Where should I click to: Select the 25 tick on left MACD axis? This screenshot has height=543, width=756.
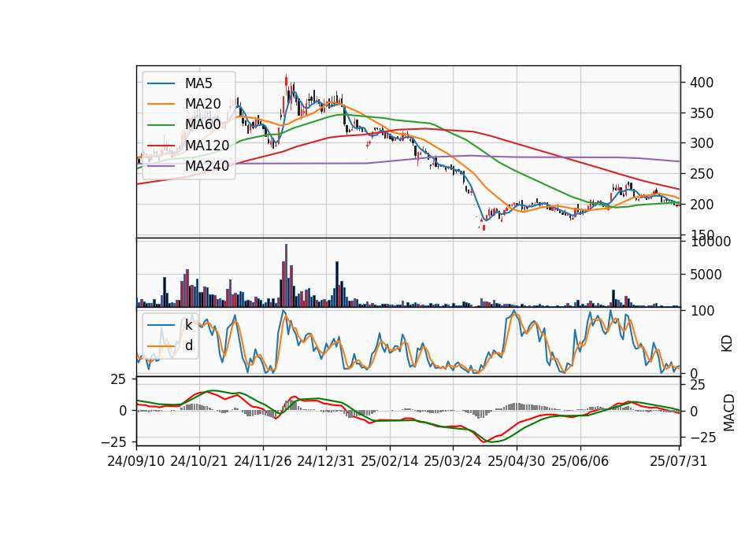(118, 379)
